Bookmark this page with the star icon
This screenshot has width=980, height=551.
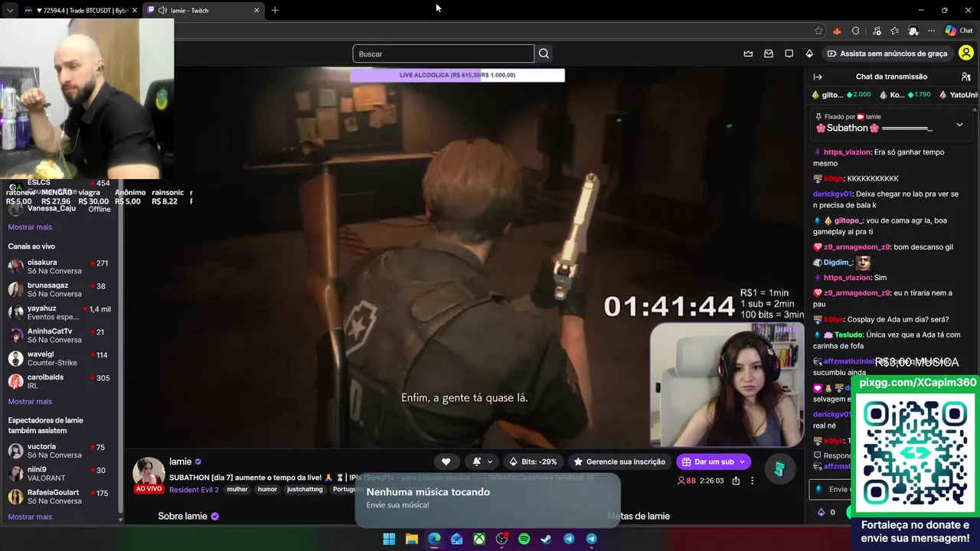818,31
